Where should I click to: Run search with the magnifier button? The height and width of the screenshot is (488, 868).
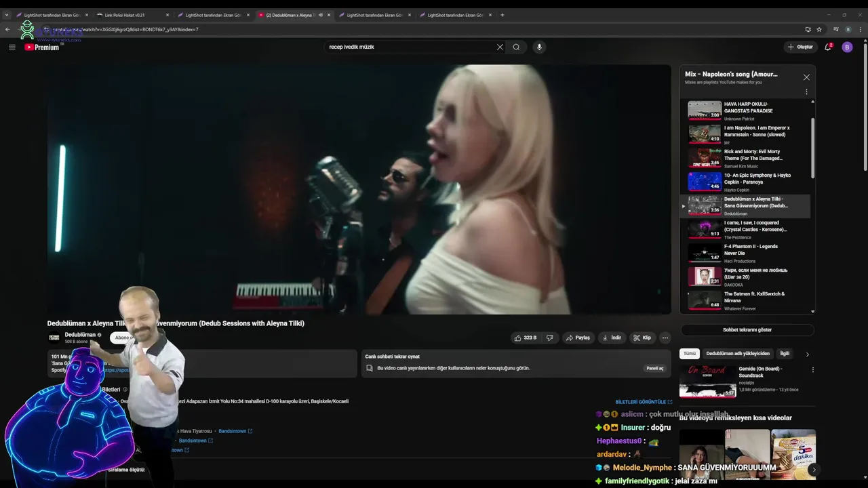516,47
